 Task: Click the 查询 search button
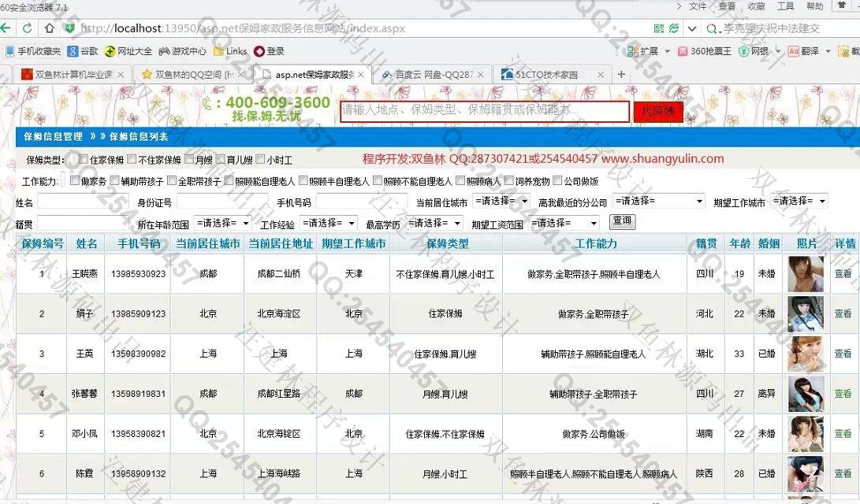tap(622, 220)
